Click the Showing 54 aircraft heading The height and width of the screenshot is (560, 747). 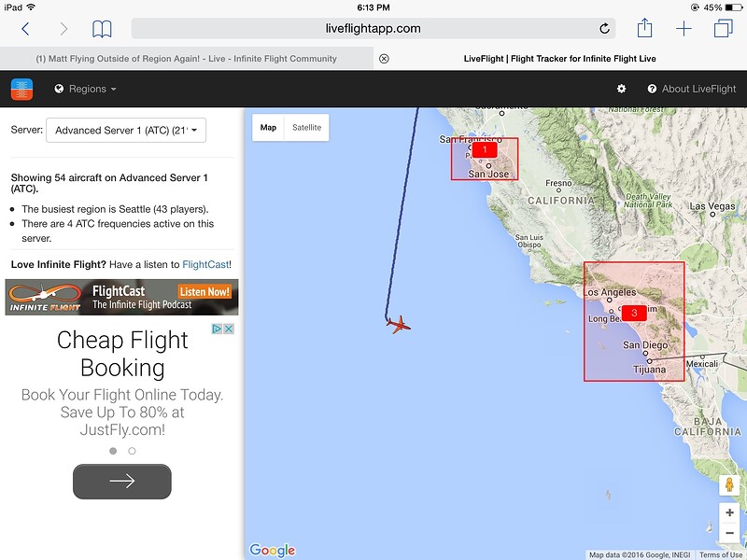[x=109, y=183]
